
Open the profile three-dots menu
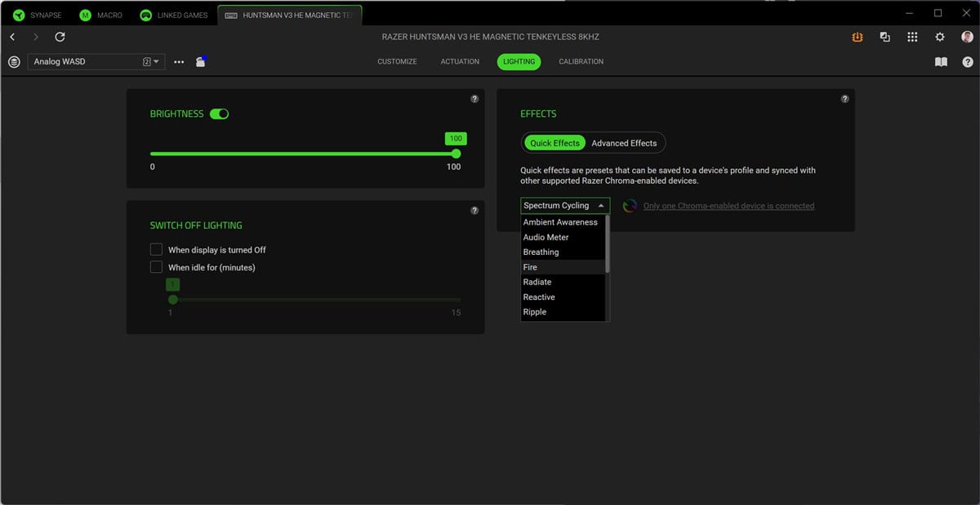click(x=179, y=62)
